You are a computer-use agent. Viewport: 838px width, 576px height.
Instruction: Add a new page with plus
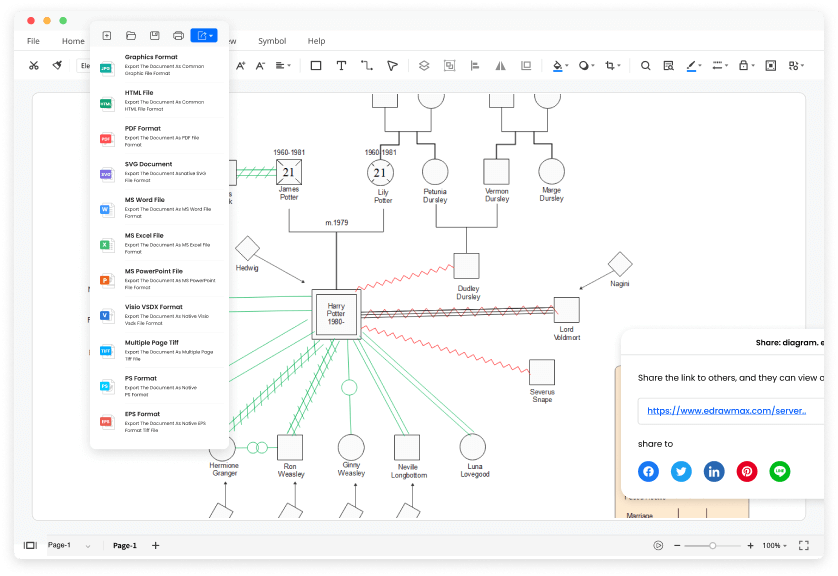point(156,545)
